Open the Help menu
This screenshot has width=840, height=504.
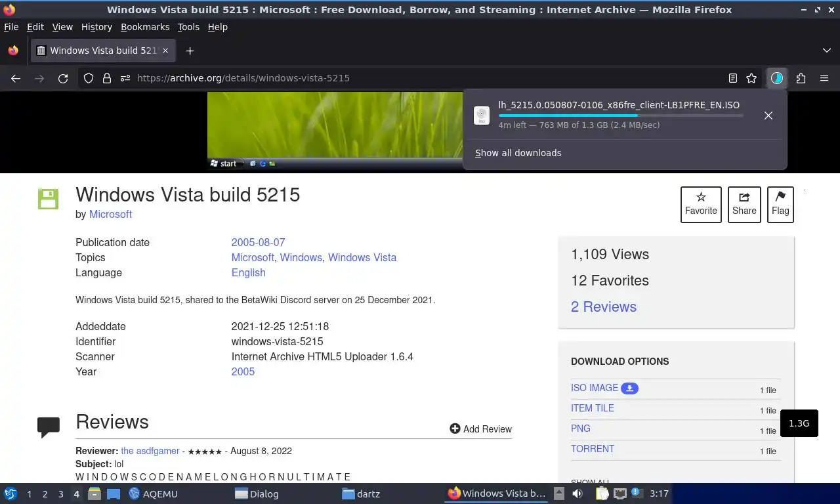(x=217, y=27)
